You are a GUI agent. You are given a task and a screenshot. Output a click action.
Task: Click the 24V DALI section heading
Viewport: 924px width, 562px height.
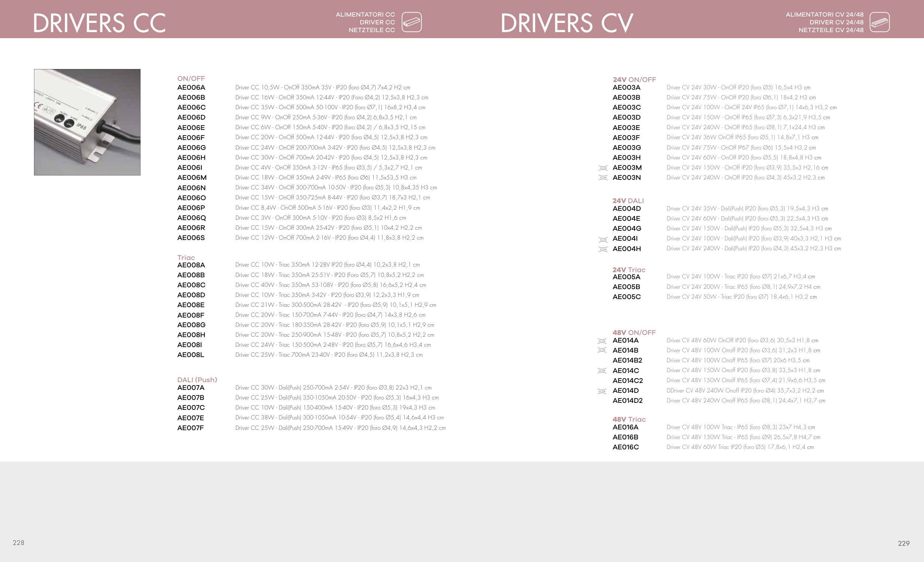(628, 201)
